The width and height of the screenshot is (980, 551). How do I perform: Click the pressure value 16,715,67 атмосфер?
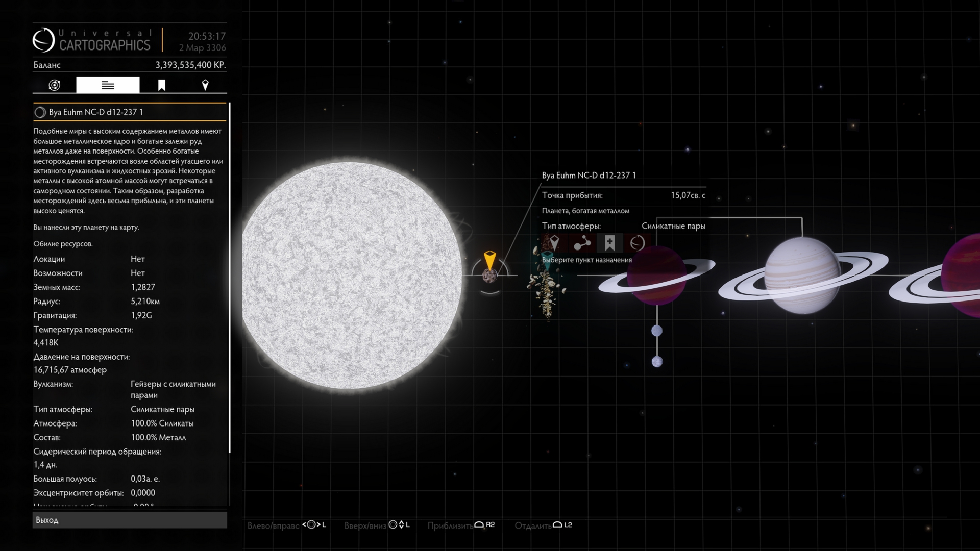pos(70,370)
